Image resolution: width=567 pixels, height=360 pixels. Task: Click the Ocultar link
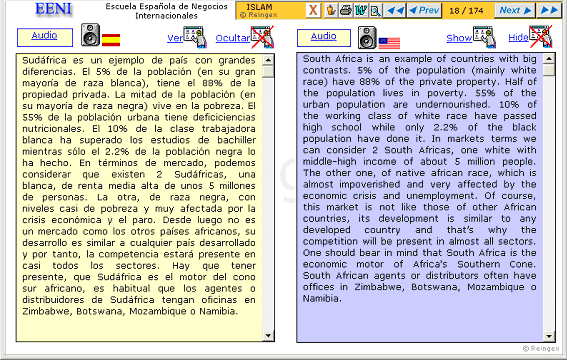233,38
